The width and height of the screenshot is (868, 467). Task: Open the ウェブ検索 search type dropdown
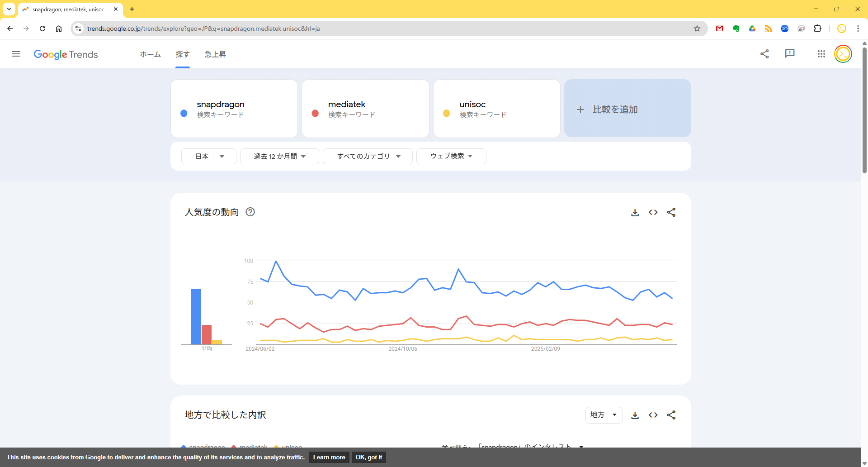(451, 156)
